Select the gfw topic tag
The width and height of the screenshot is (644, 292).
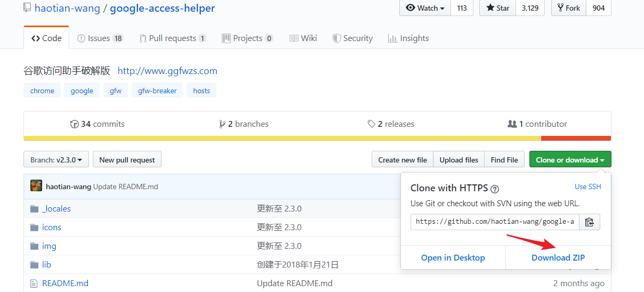pos(116,91)
